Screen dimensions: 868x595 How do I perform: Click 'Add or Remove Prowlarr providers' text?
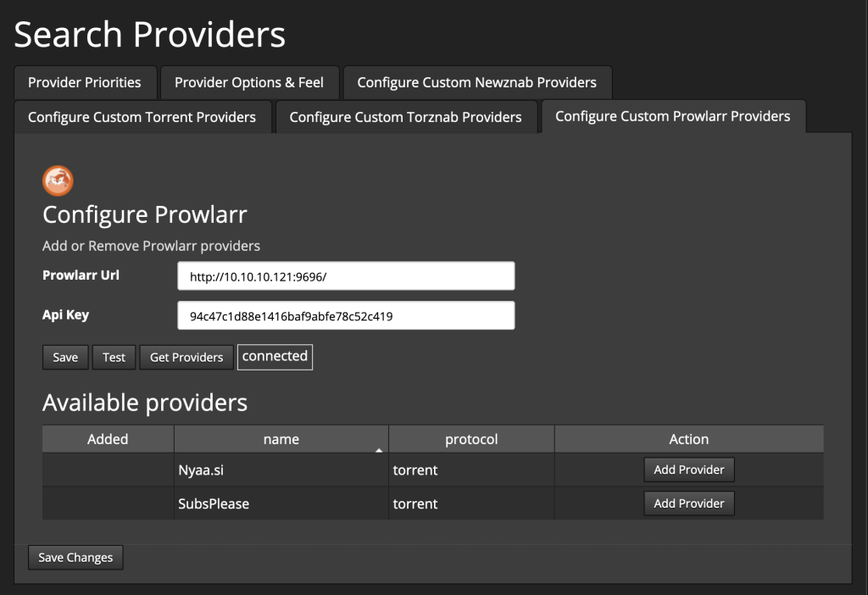(x=151, y=246)
